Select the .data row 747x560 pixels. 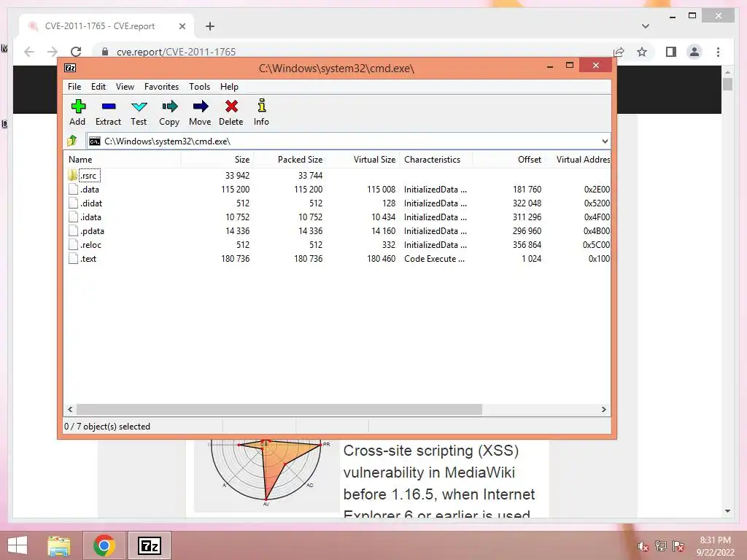point(337,190)
